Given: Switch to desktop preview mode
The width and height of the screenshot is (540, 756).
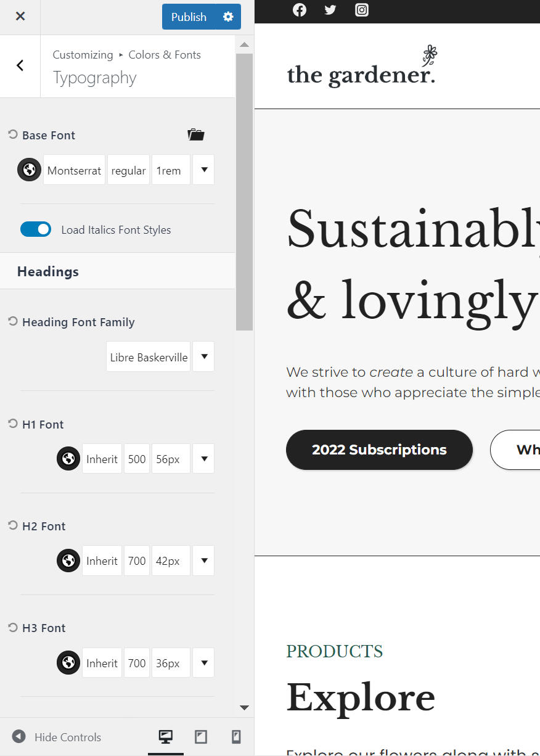Looking at the screenshot, I should (166, 736).
